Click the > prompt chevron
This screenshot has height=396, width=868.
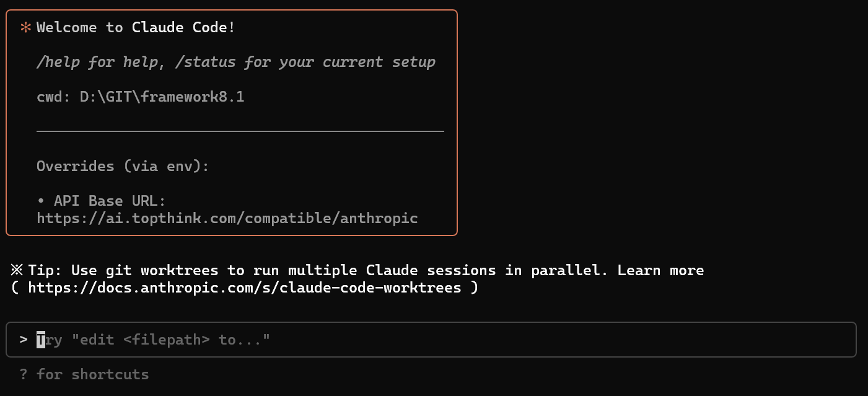tap(24, 340)
